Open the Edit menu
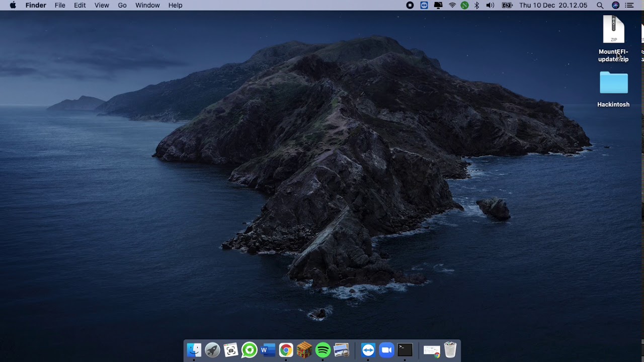The height and width of the screenshot is (362, 644). (80, 5)
